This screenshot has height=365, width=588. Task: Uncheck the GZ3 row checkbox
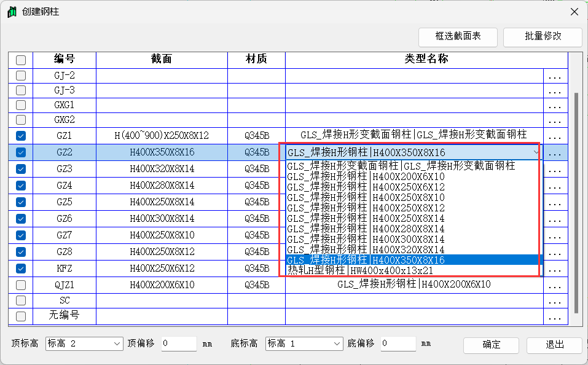[21, 169]
